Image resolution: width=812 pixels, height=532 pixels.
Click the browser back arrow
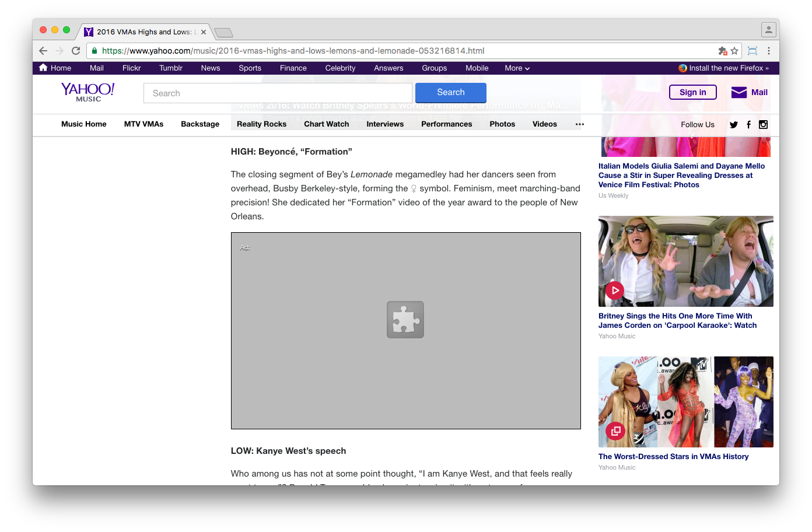43,51
